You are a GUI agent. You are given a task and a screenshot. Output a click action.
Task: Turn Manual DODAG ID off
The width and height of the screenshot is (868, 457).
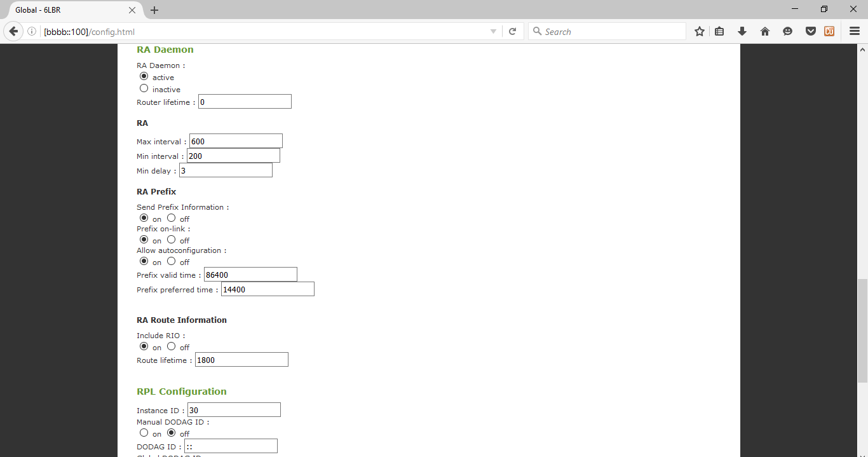click(x=171, y=433)
